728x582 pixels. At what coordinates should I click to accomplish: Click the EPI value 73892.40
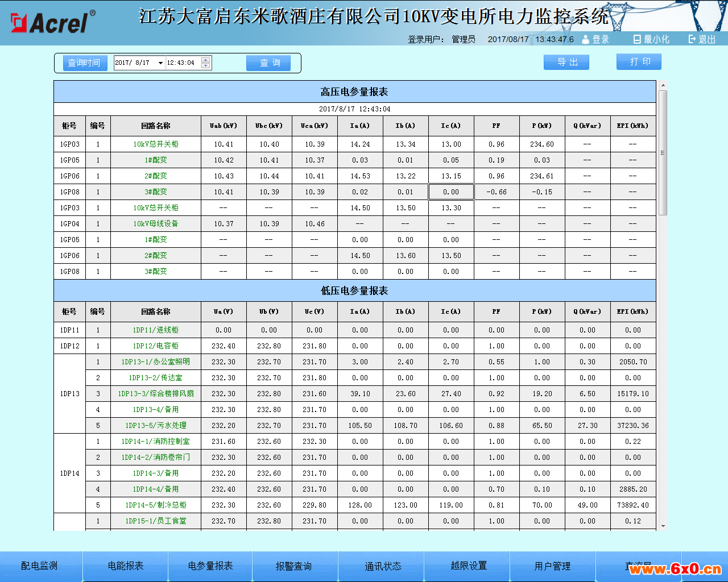pos(633,505)
